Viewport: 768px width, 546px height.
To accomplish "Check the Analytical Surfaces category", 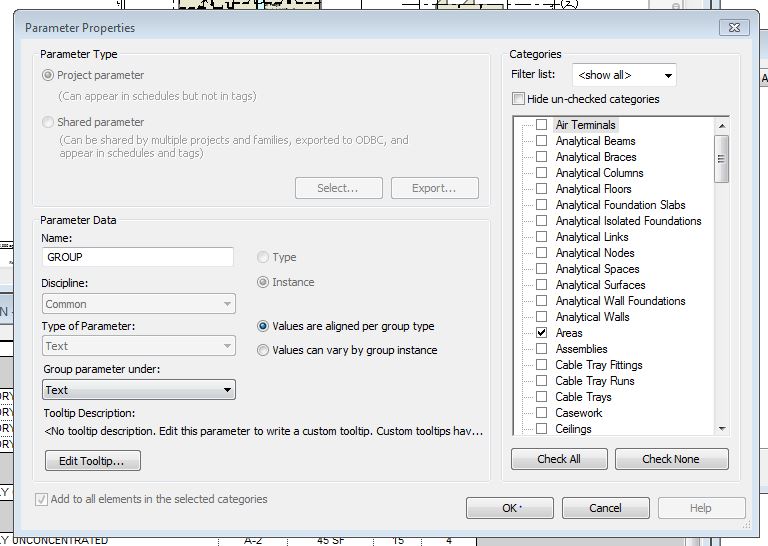I will coord(541,285).
